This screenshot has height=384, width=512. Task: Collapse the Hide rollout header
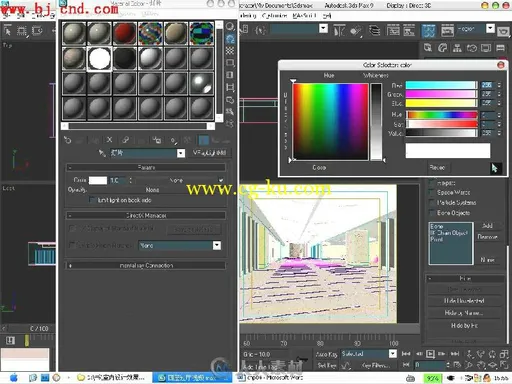[465, 278]
